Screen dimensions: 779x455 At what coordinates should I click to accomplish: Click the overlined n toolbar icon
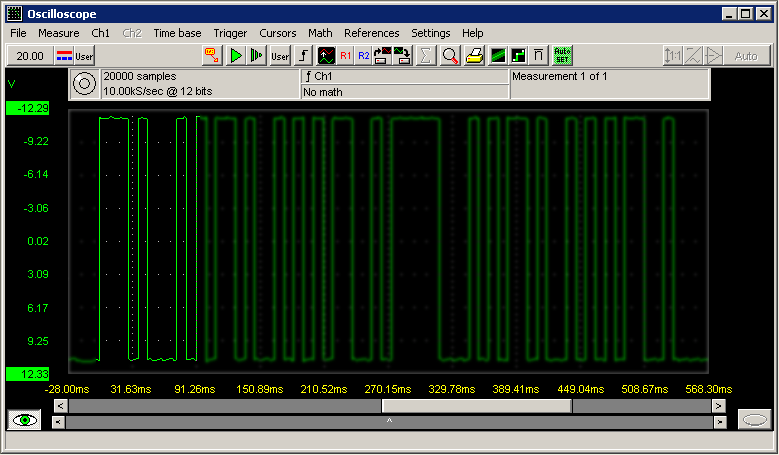point(539,56)
